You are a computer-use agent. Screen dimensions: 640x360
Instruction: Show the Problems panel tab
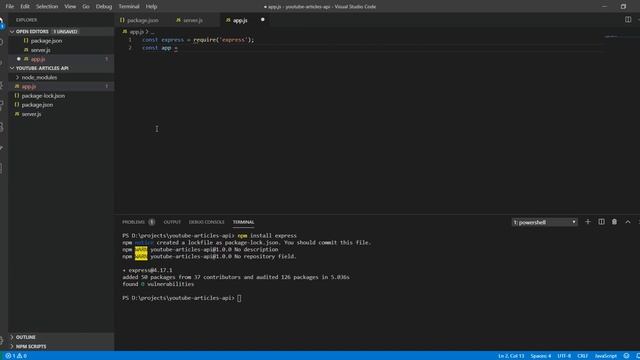click(x=133, y=222)
